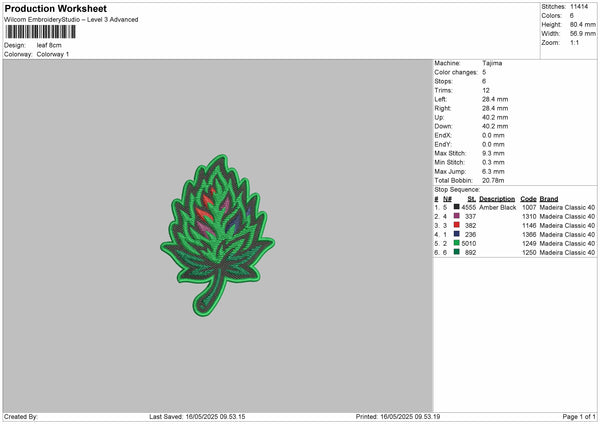Click the 'St.' column header
The width and height of the screenshot is (600, 424).
tap(471, 199)
